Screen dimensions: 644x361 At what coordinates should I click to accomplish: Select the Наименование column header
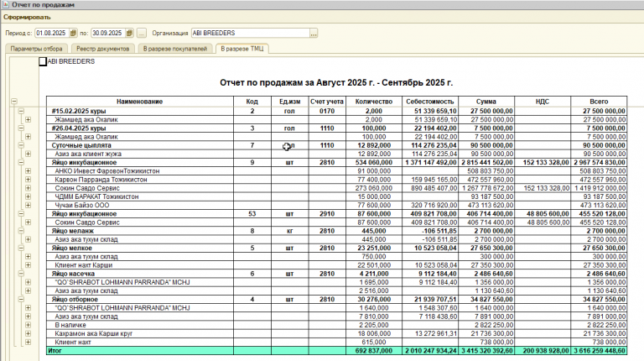[x=140, y=102]
